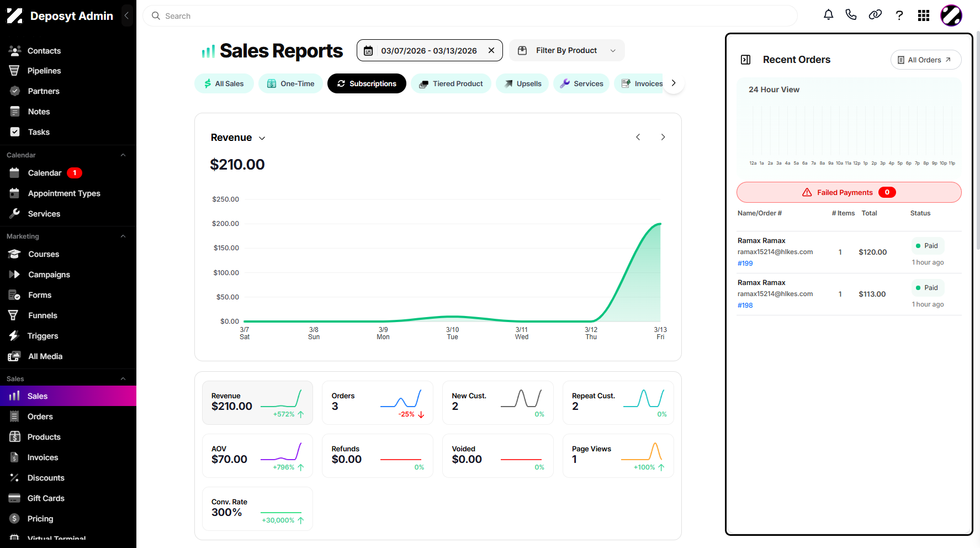The image size is (980, 548).
Task: Open the apps grid icon
Action: click(x=924, y=15)
